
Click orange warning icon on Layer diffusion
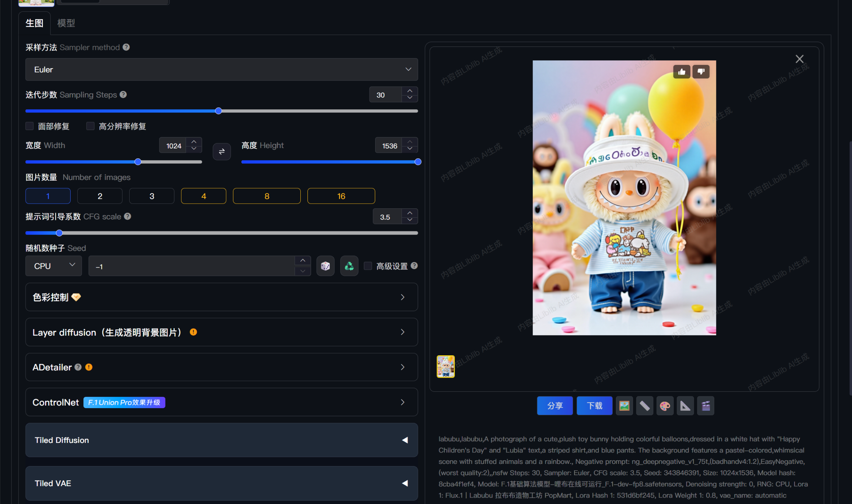tap(193, 332)
